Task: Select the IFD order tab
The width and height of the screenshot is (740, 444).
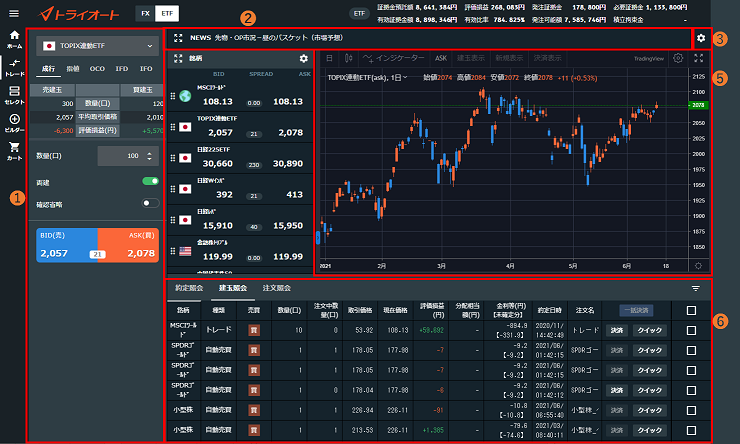Action: 122,69
